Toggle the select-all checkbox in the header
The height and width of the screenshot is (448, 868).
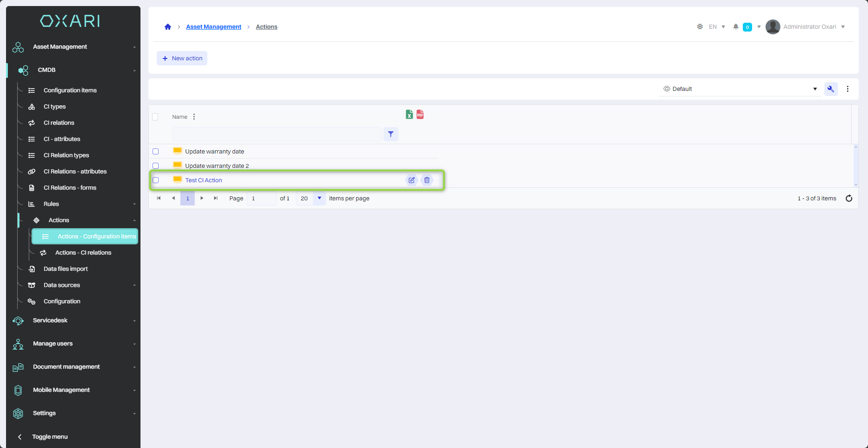point(155,117)
